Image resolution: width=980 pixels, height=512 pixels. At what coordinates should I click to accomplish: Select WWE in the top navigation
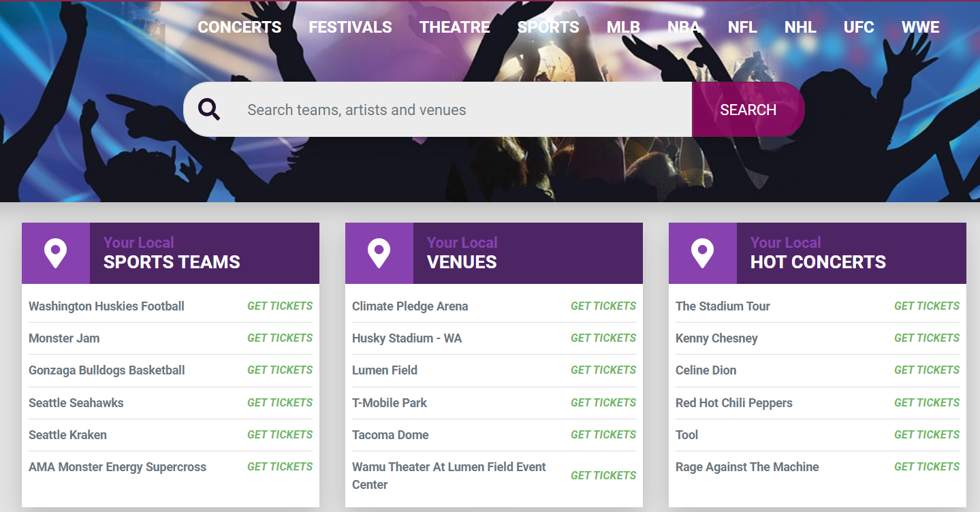[x=920, y=27]
